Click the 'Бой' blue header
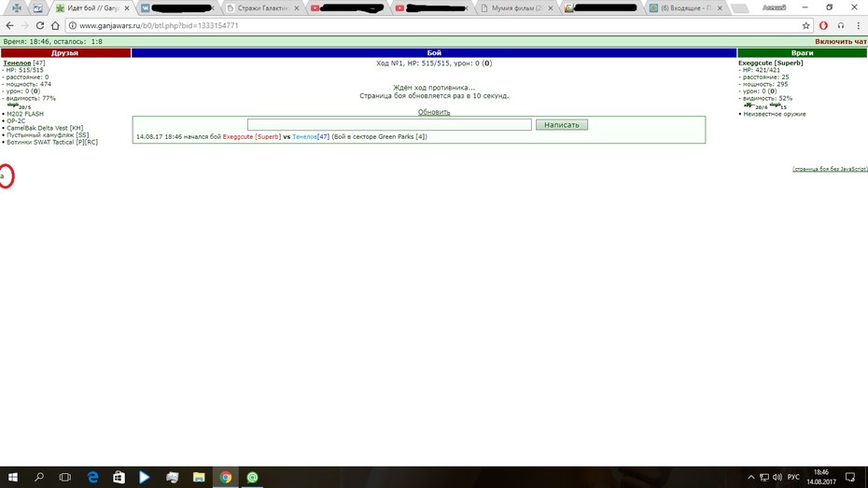Viewport: 868px width, 488px height. click(434, 53)
